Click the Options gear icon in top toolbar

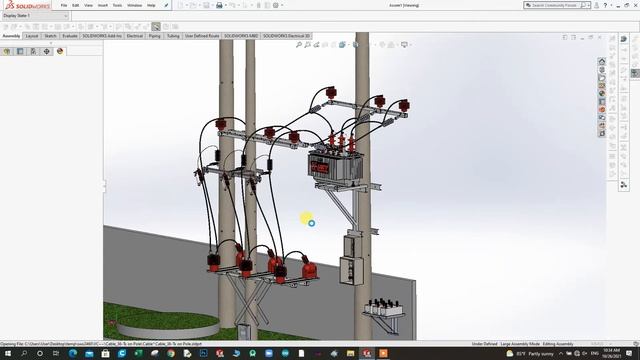(x=276, y=5)
